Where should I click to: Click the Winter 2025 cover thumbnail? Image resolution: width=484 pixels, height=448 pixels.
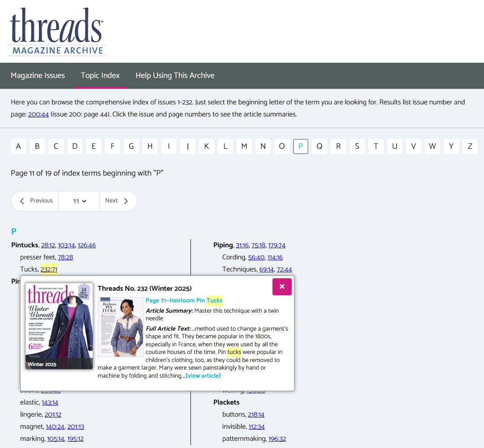pos(59,326)
